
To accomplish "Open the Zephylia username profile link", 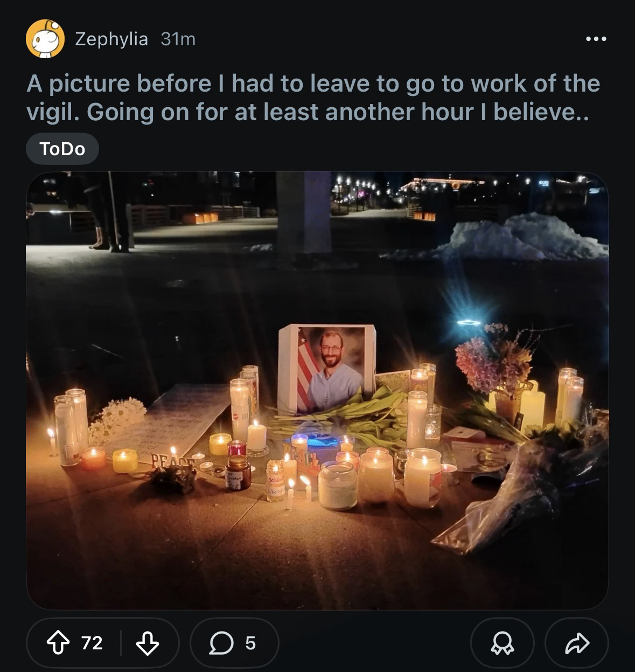I will point(111,39).
